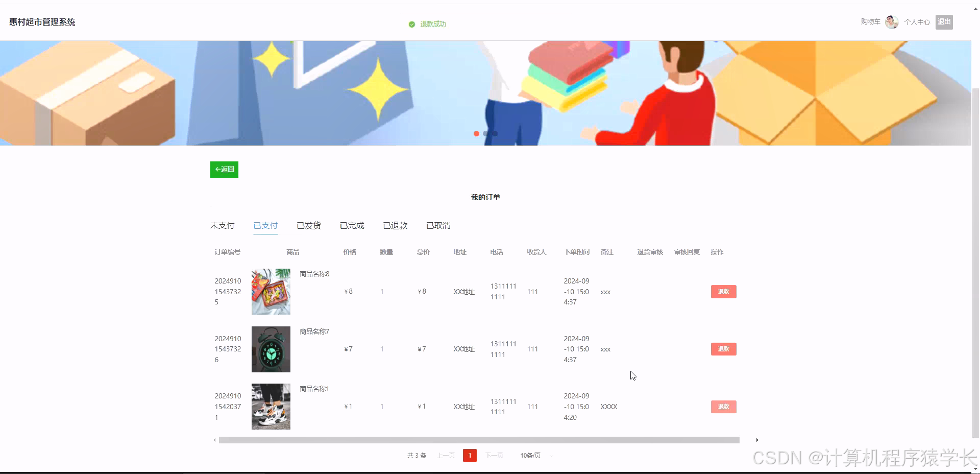Open the 10条/页 page size dropdown
Image resolution: width=980 pixels, height=474 pixels.
[534, 455]
